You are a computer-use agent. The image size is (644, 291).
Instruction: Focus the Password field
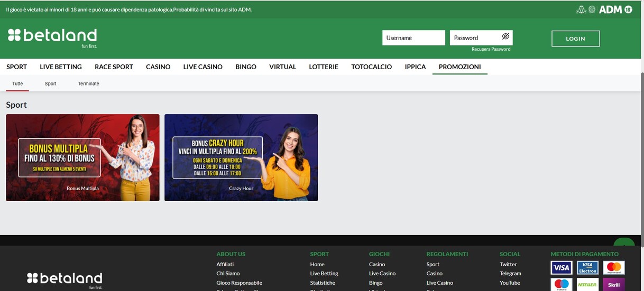pyautogui.click(x=481, y=37)
